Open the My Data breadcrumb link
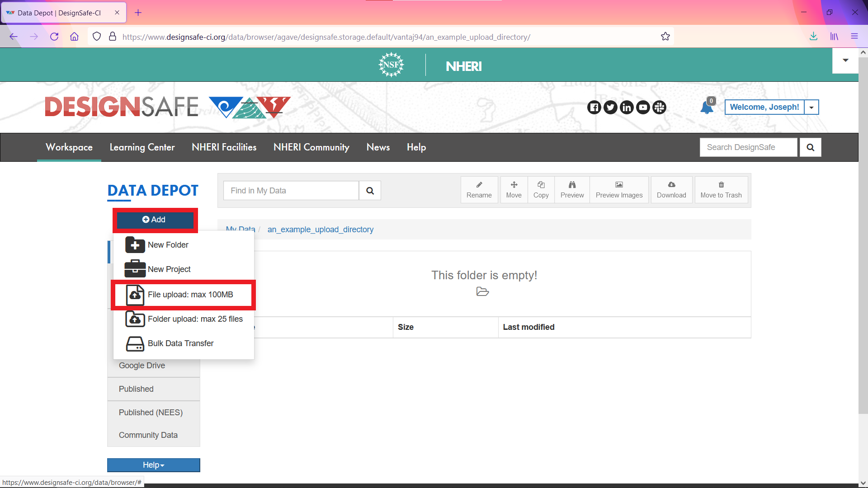This screenshot has width=868, height=488. coord(240,229)
